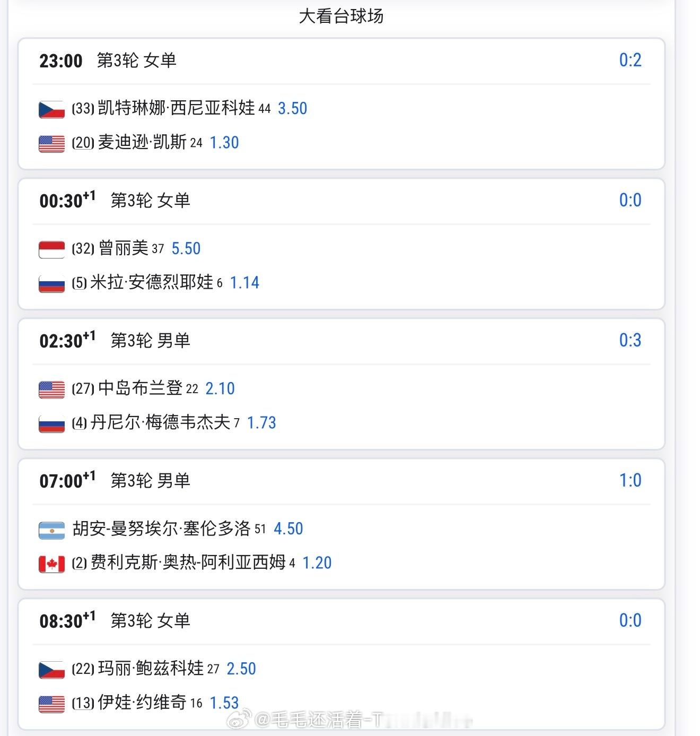Open the 0:3 score of 02:30 match
Screen dimensions: 700x736
pos(631,340)
